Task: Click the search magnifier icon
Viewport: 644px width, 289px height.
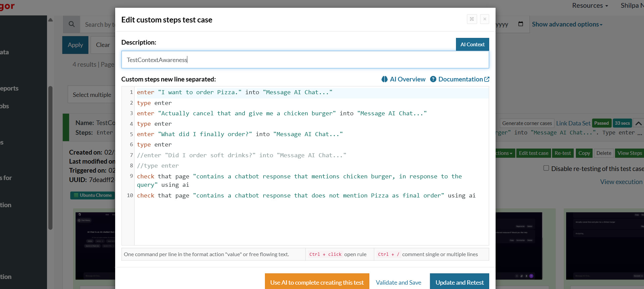Action: (72, 24)
